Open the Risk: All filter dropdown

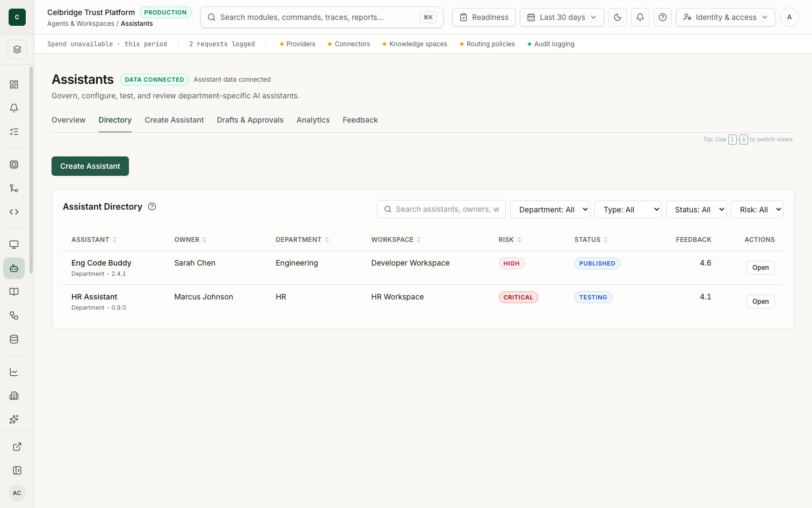(x=757, y=210)
